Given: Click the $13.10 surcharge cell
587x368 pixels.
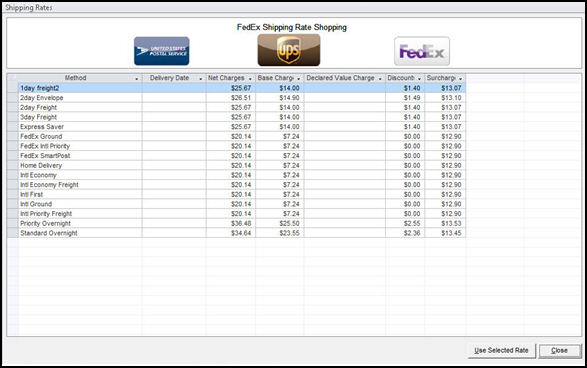Looking at the screenshot, I should [445, 98].
